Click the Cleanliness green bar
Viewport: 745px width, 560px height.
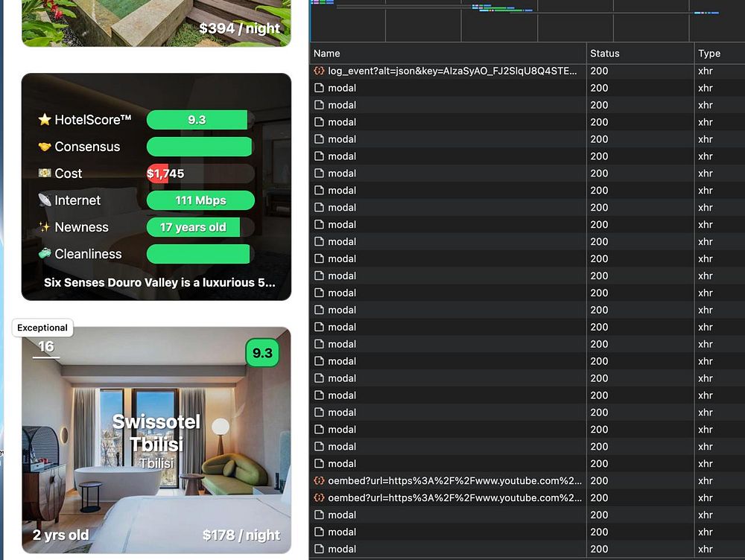[x=198, y=254]
